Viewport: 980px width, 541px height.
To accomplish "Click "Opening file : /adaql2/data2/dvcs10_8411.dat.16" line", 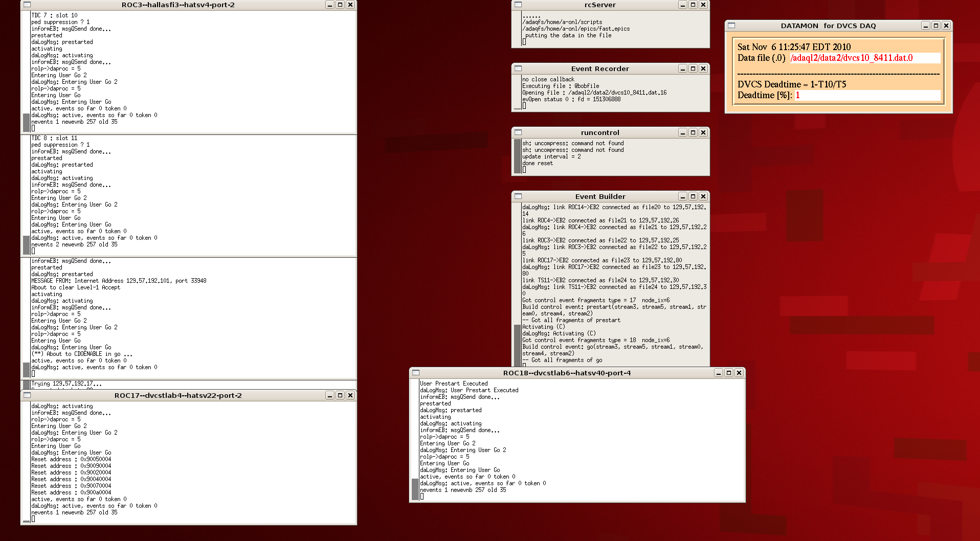I will [594, 93].
